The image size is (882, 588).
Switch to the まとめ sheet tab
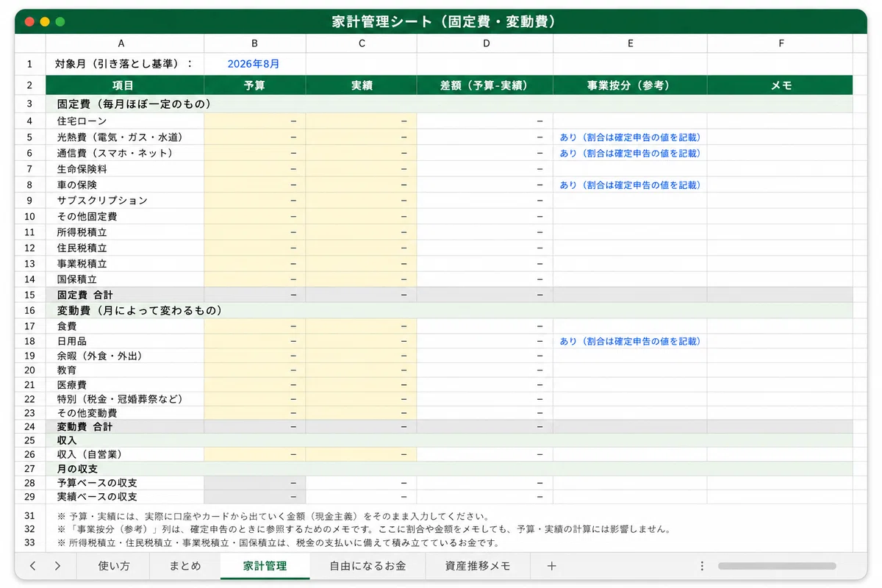tap(185, 566)
